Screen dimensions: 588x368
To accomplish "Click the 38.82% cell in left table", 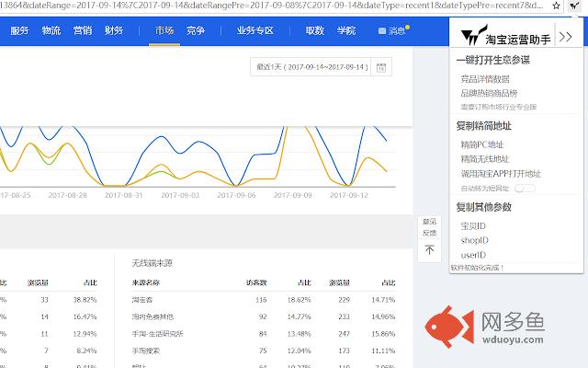I will point(85,300).
